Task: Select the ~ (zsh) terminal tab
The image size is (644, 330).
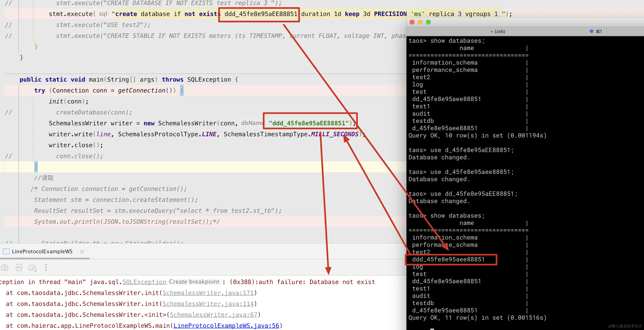Action: coord(497,32)
